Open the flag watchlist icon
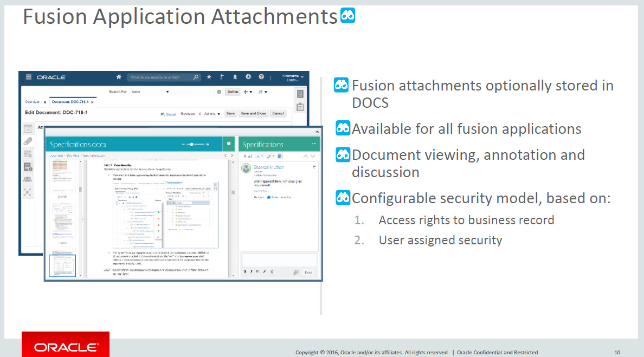644x357 pixels. pyautogui.click(x=222, y=77)
